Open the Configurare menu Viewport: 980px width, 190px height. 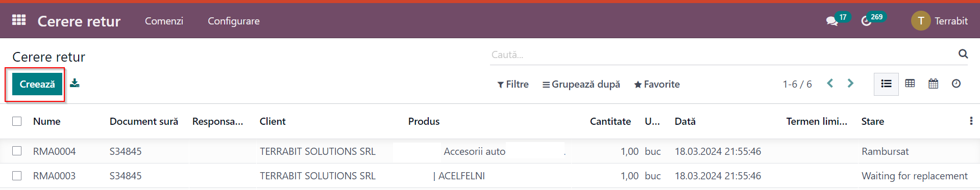coord(234,21)
